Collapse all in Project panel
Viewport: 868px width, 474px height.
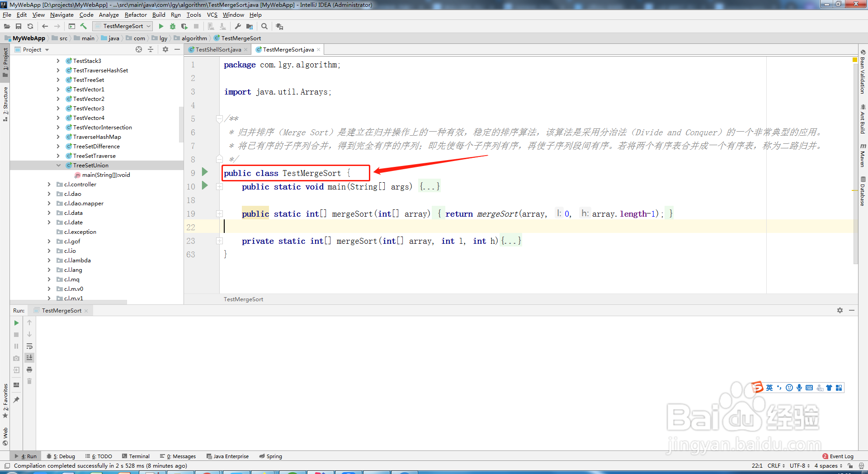tap(151, 50)
